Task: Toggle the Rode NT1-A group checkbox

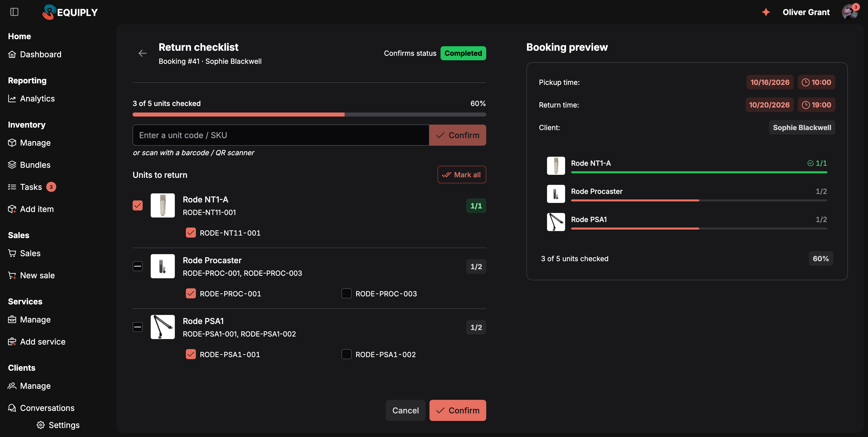Action: [137, 205]
